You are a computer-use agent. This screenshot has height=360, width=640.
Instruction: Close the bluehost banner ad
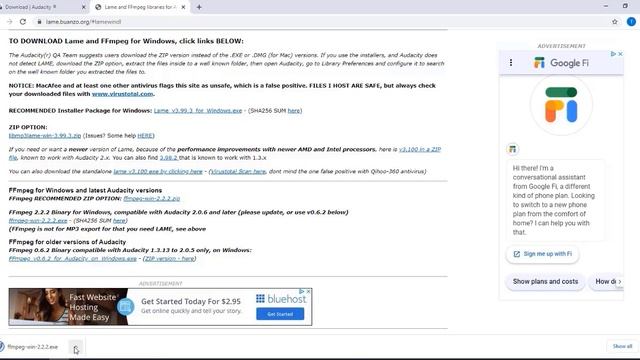click(x=309, y=291)
